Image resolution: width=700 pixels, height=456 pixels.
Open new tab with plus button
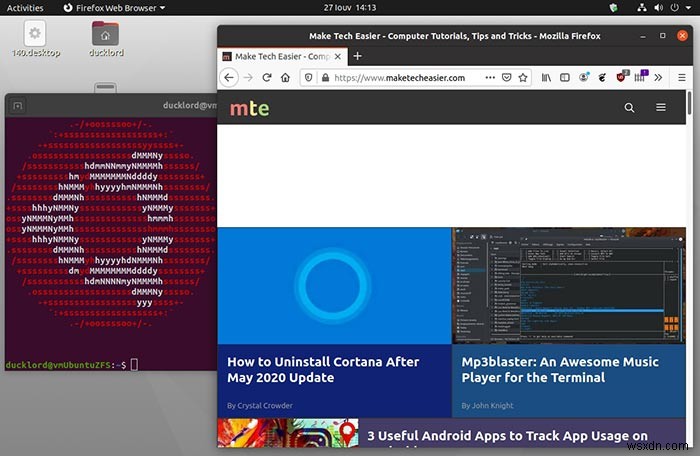[357, 56]
